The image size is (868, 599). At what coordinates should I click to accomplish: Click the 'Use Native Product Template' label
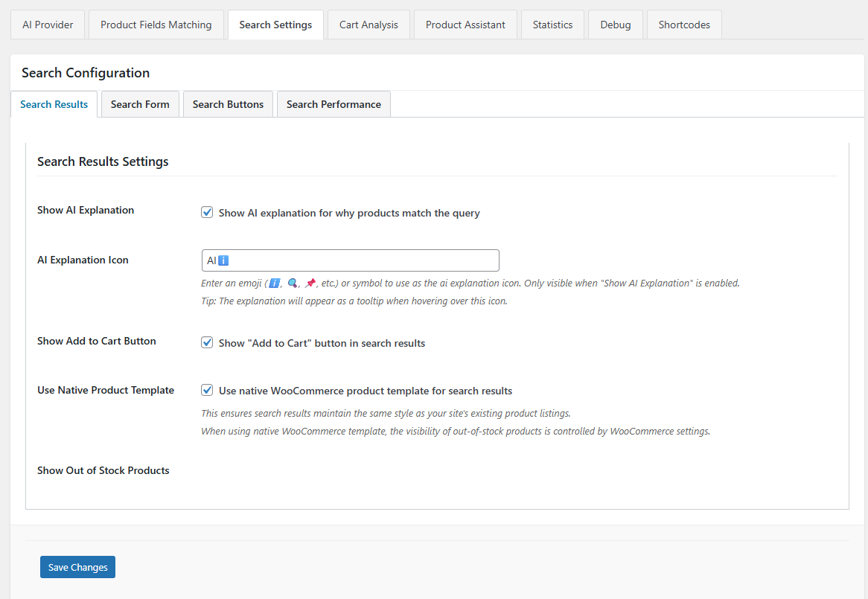(x=106, y=391)
